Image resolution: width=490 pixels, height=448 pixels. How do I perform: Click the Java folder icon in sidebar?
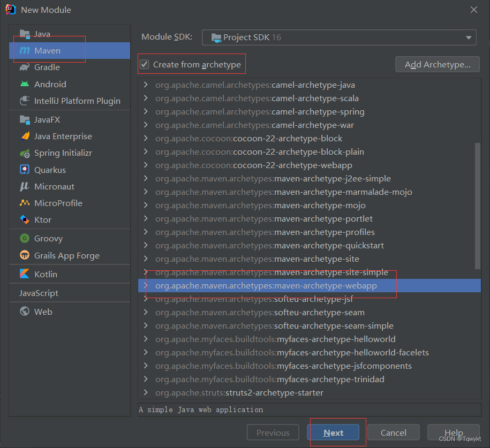click(x=25, y=34)
